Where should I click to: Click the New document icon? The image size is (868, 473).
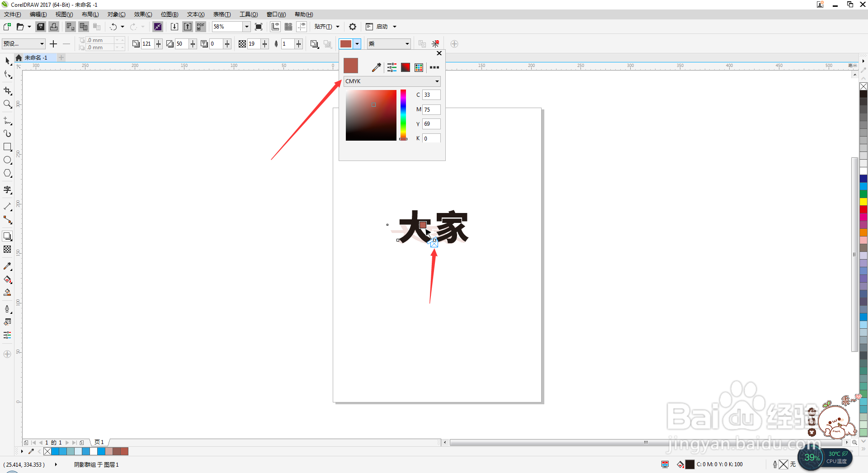(x=7, y=27)
